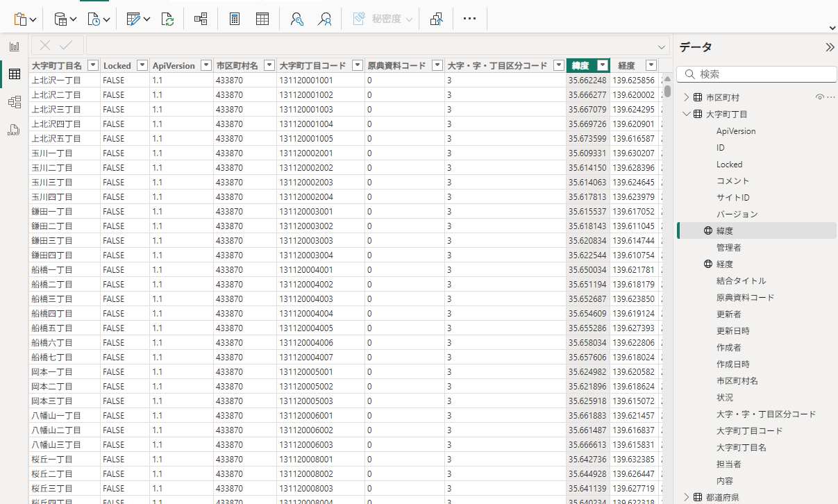Open Manage roles icon
This screenshot has width=838, height=504.
(x=297, y=19)
